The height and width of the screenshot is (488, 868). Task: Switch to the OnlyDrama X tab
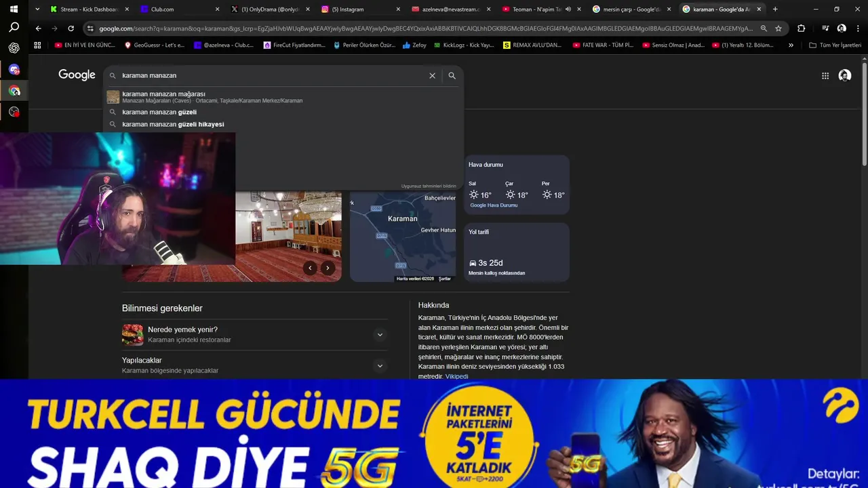(x=270, y=9)
